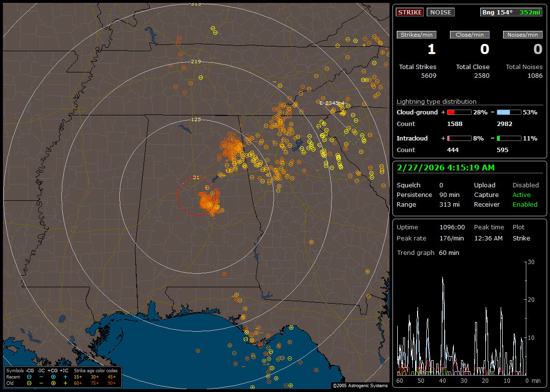
Task: Click the Bng 154° 352mi bearing readout
Action: pyautogui.click(x=511, y=12)
